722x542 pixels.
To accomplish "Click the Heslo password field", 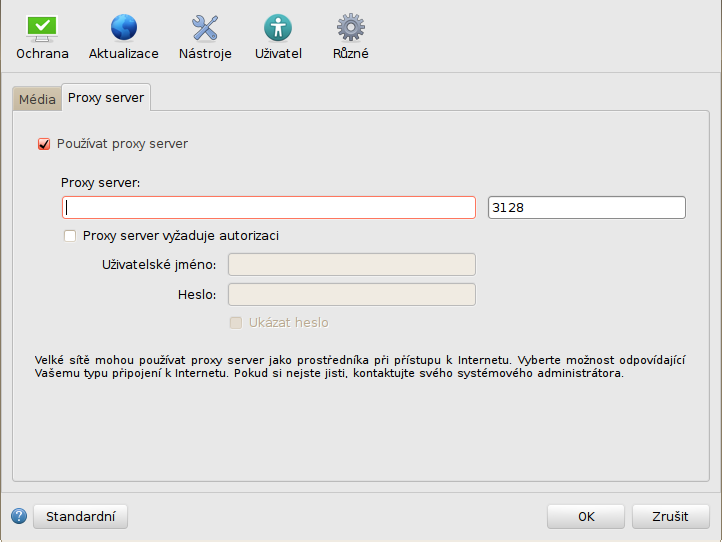I will pos(352,295).
